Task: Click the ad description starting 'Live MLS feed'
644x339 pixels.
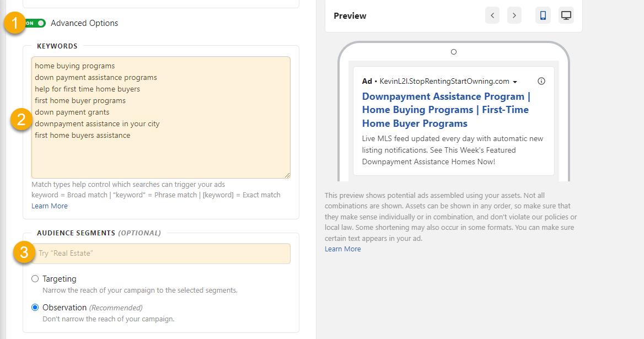Action: point(452,150)
